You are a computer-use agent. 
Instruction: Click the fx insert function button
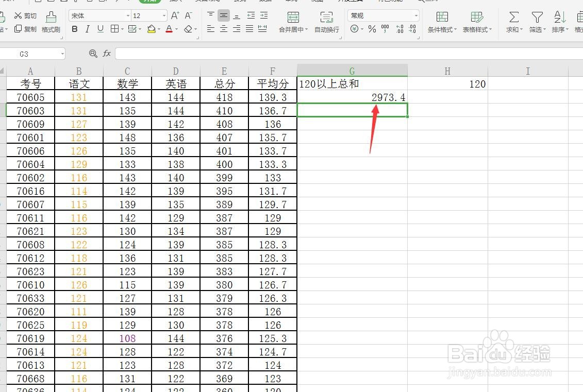[x=107, y=54]
